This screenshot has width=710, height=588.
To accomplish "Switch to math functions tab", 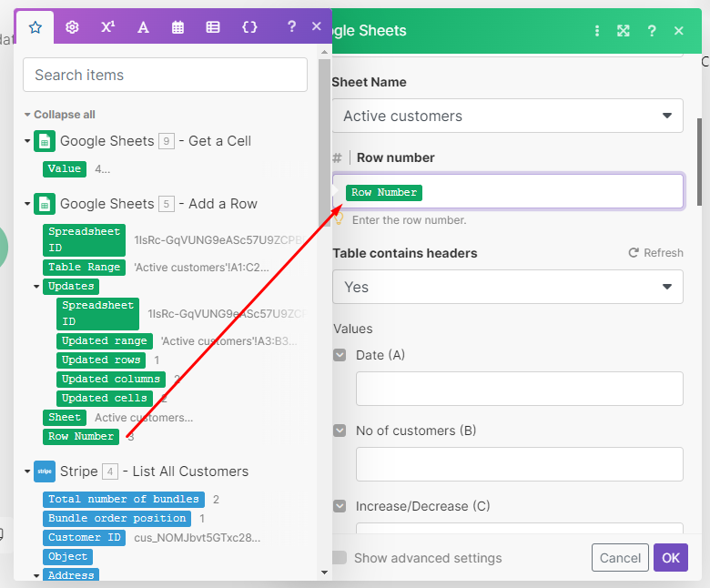I will click(x=107, y=27).
